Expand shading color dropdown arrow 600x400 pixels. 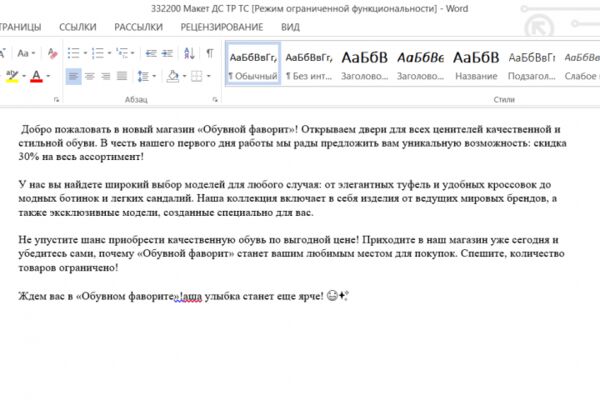coord(184,76)
